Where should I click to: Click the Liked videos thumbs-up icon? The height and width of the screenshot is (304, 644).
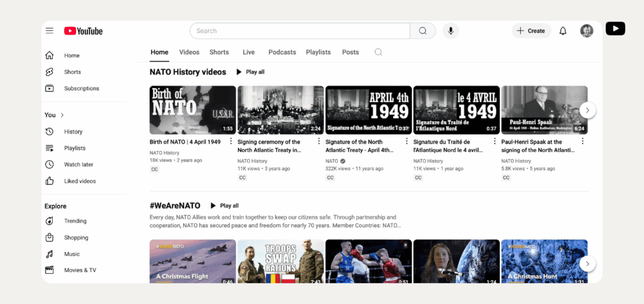pyautogui.click(x=49, y=181)
